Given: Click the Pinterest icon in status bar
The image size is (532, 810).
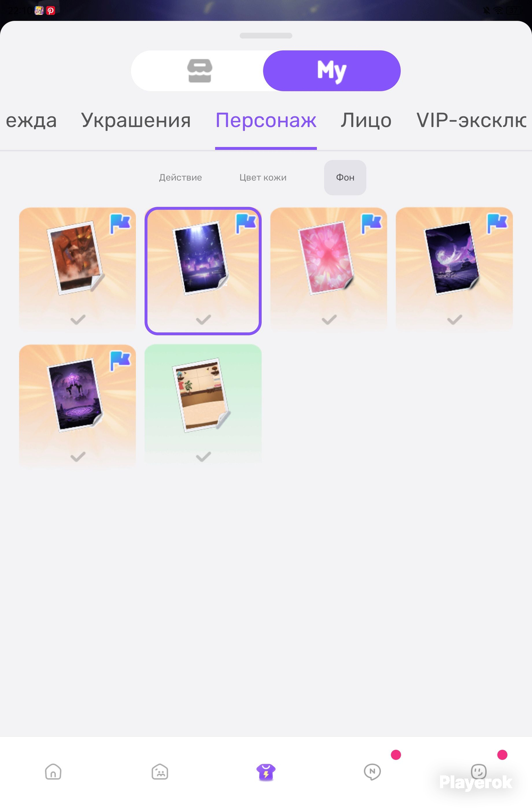Looking at the screenshot, I should click(x=51, y=10).
